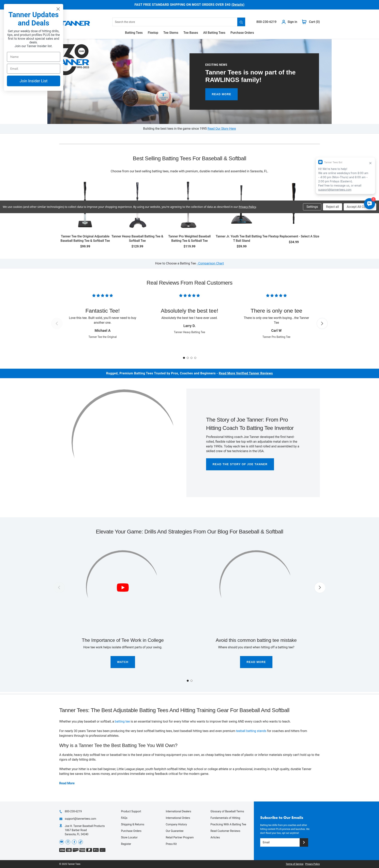This screenshot has height=868, width=379.
Task: Open Flextop Replacement product
Action: [294, 237]
